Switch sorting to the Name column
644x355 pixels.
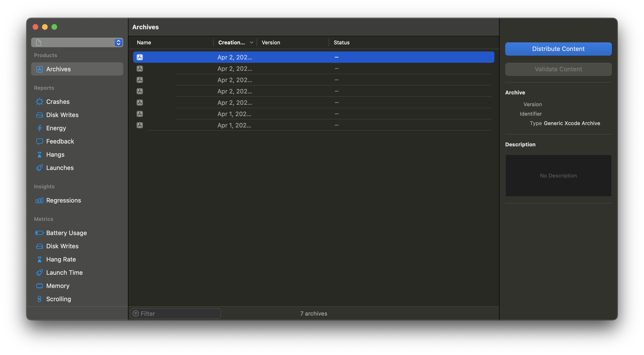pos(144,42)
